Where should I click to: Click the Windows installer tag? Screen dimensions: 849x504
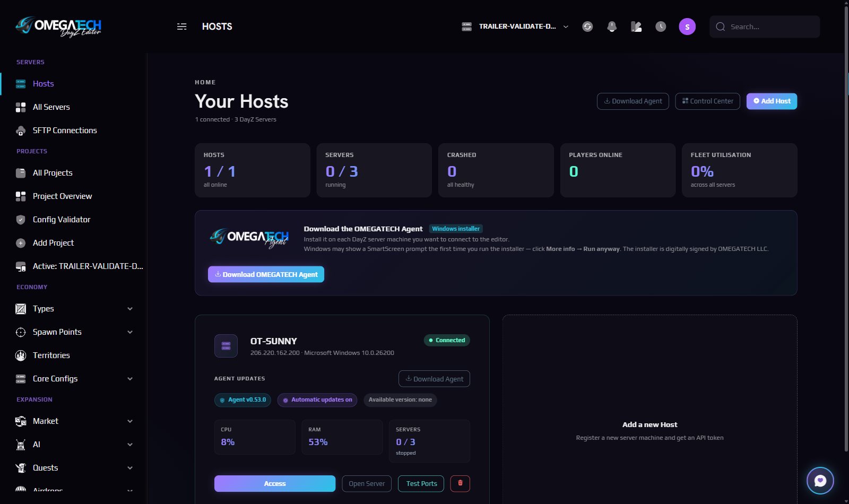click(x=456, y=229)
